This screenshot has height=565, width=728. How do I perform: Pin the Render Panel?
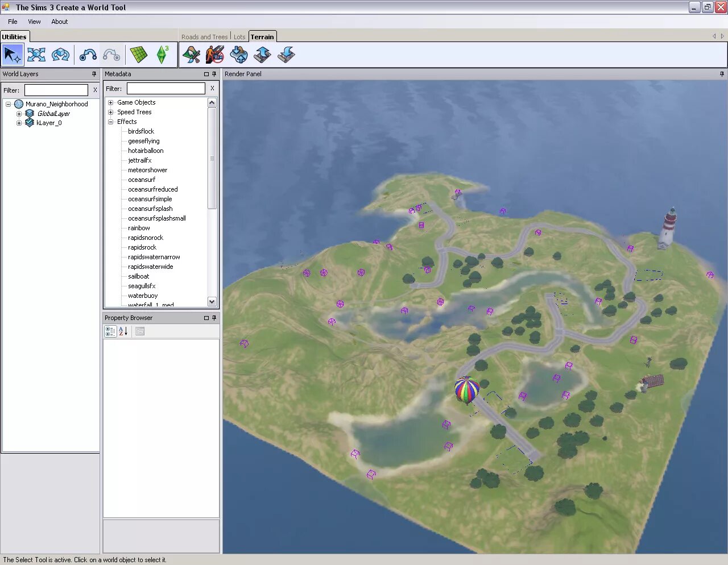coord(722,74)
